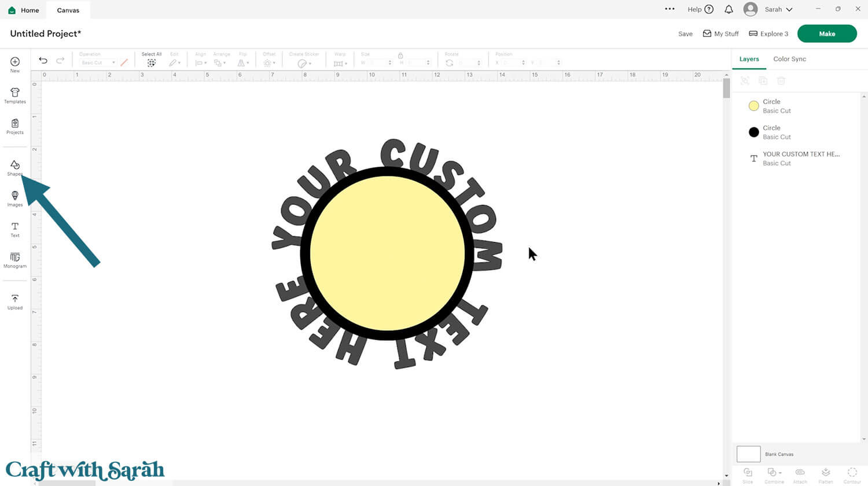
Task: Open the Monogram tool
Action: click(x=15, y=260)
